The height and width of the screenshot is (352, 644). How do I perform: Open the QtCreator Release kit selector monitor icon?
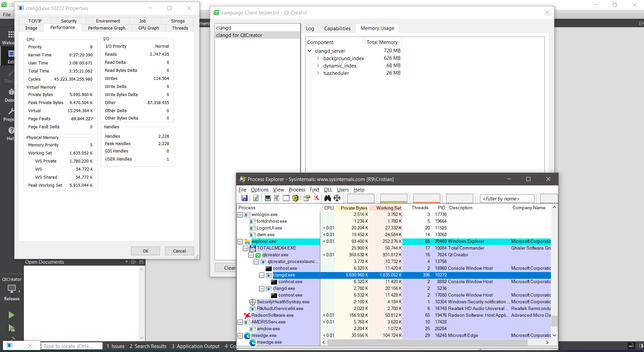12,289
